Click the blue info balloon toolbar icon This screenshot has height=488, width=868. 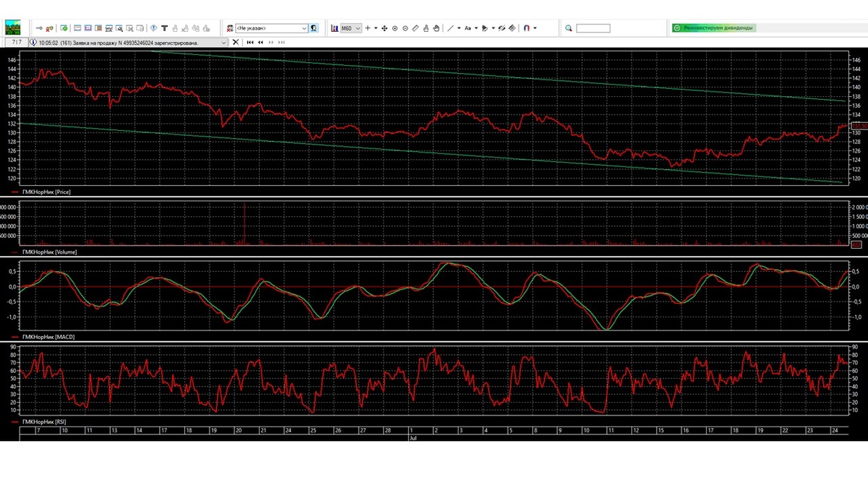coord(154,28)
